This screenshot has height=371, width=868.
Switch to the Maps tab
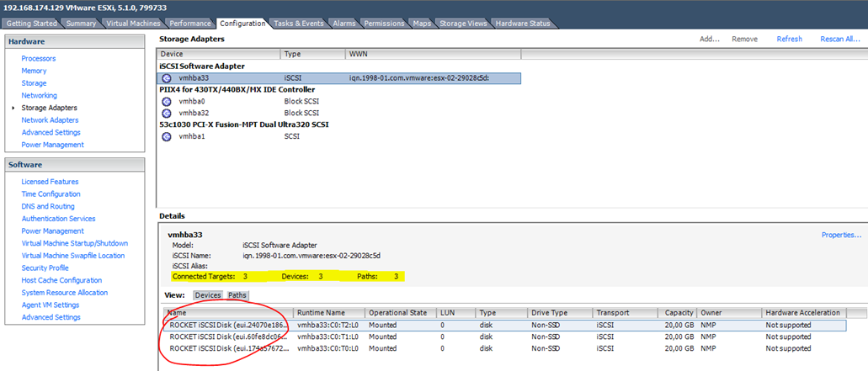point(423,24)
